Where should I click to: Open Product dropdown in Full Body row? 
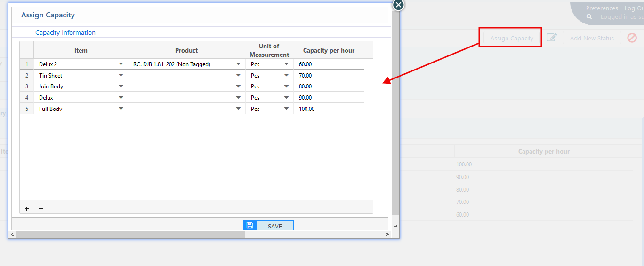pyautogui.click(x=238, y=109)
